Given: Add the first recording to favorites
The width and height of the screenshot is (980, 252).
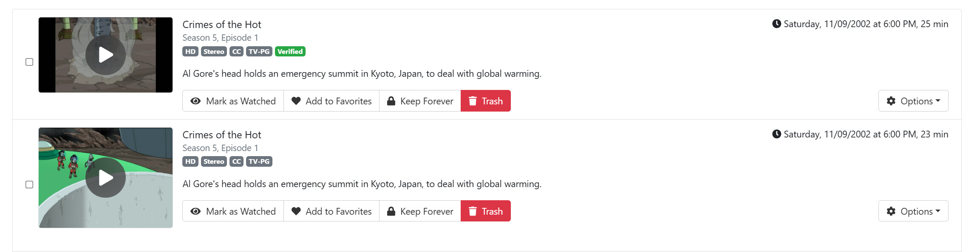Looking at the screenshot, I should 331,101.
